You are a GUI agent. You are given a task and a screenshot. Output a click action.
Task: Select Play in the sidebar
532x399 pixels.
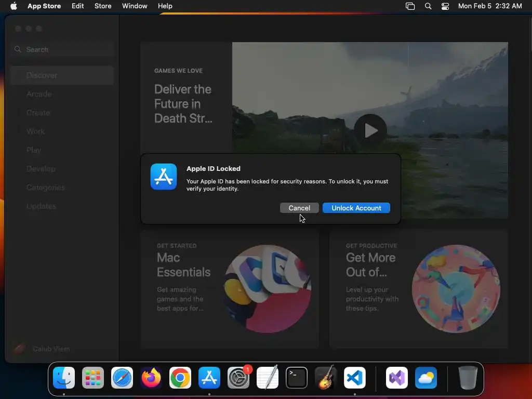pyautogui.click(x=62, y=150)
